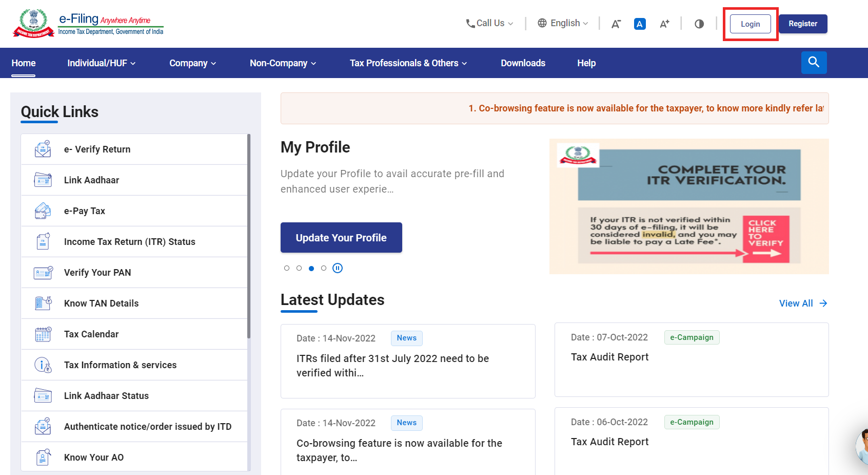The height and width of the screenshot is (475, 868).
Task: Click the phone icon beside Call Us
Action: 470,24
